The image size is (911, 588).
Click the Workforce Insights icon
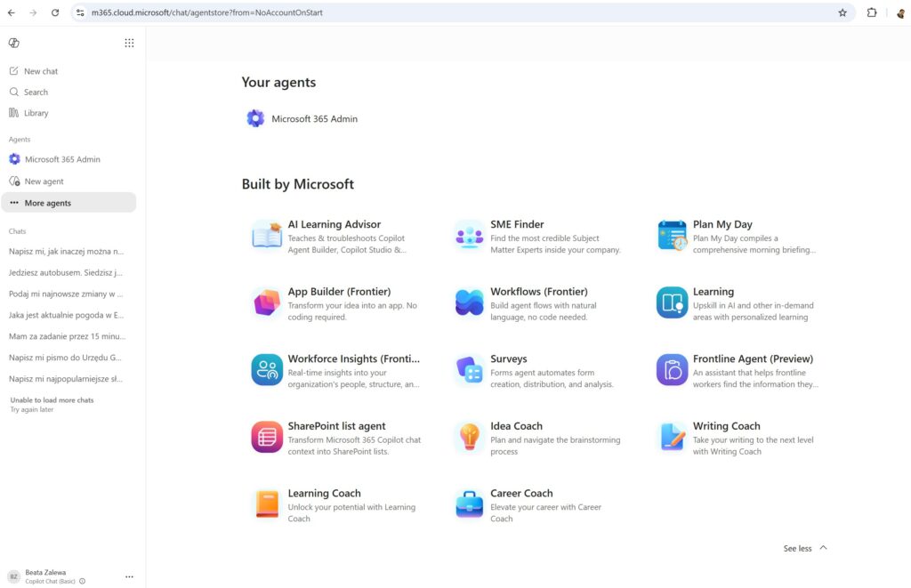tap(267, 370)
